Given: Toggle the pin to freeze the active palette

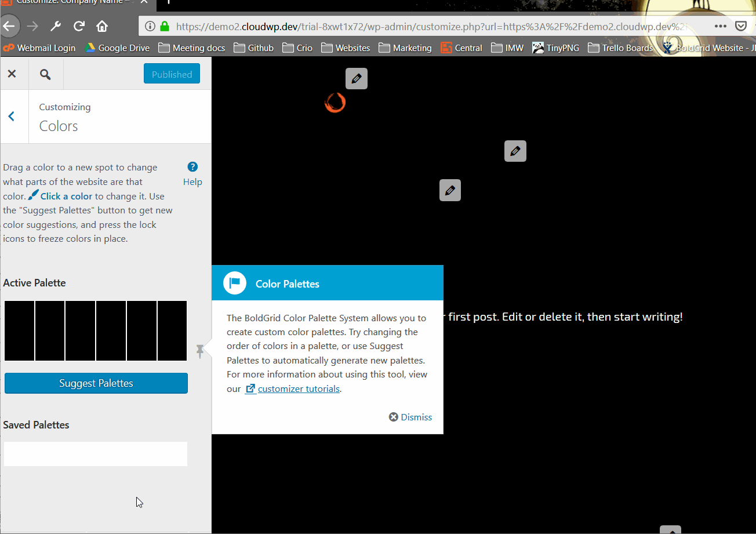Looking at the screenshot, I should [x=200, y=351].
